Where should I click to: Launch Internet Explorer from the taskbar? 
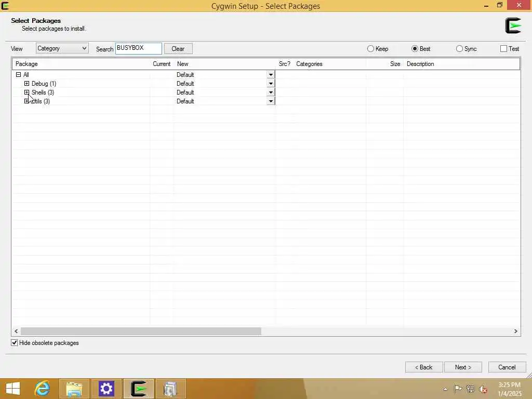43,389
